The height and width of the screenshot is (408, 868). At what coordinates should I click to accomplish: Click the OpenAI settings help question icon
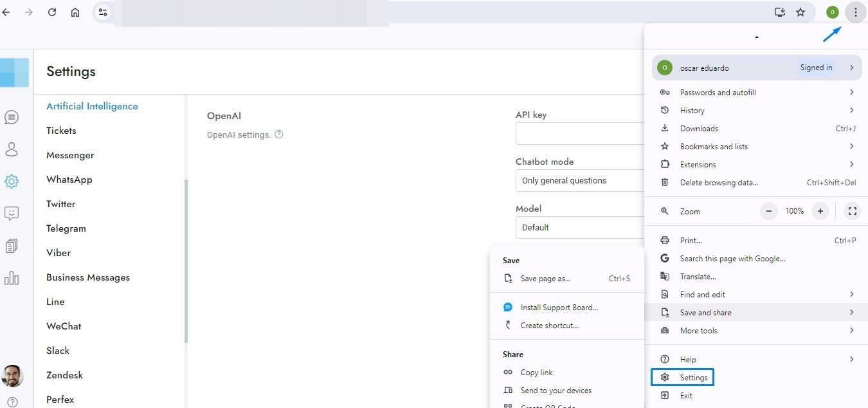click(279, 134)
